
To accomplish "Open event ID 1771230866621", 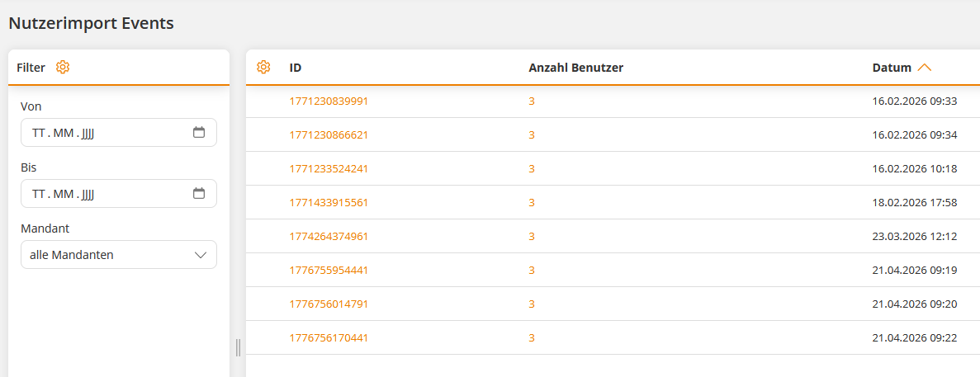I will (329, 135).
